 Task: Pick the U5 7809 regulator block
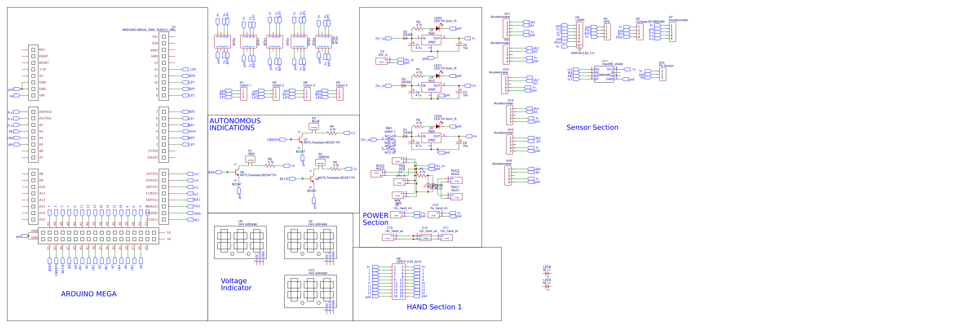click(x=431, y=138)
